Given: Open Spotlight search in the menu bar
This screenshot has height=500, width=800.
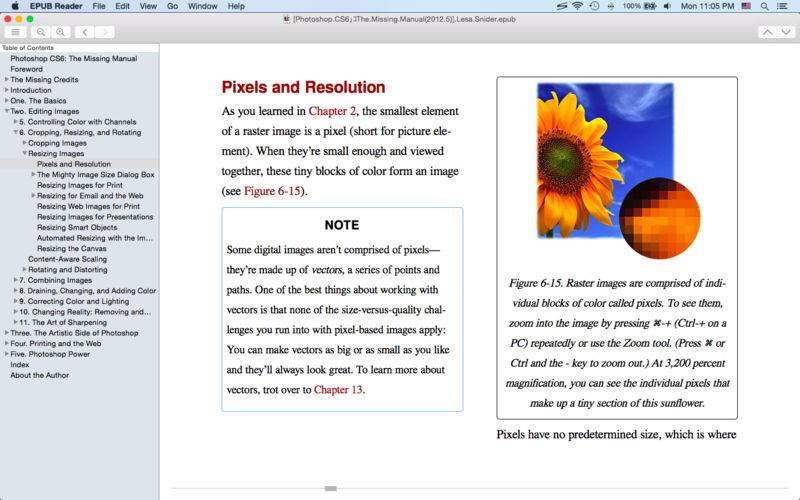Looking at the screenshot, I should coord(764,6).
